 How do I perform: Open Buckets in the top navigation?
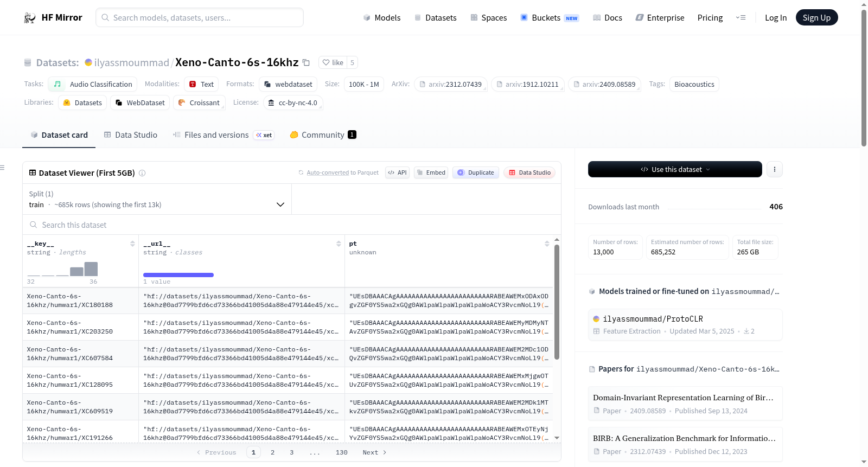[550, 18]
